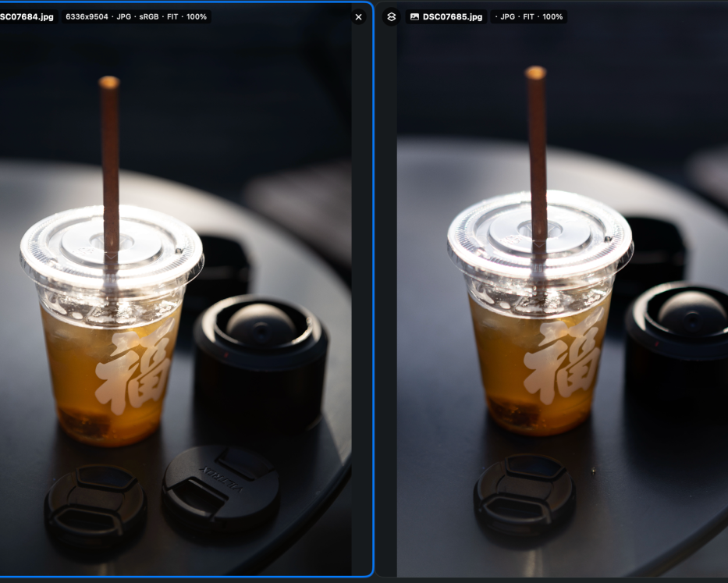Viewport: 728px width, 583px height.
Task: Click the image file icon beside DSC07685.jpg
Action: tap(414, 16)
